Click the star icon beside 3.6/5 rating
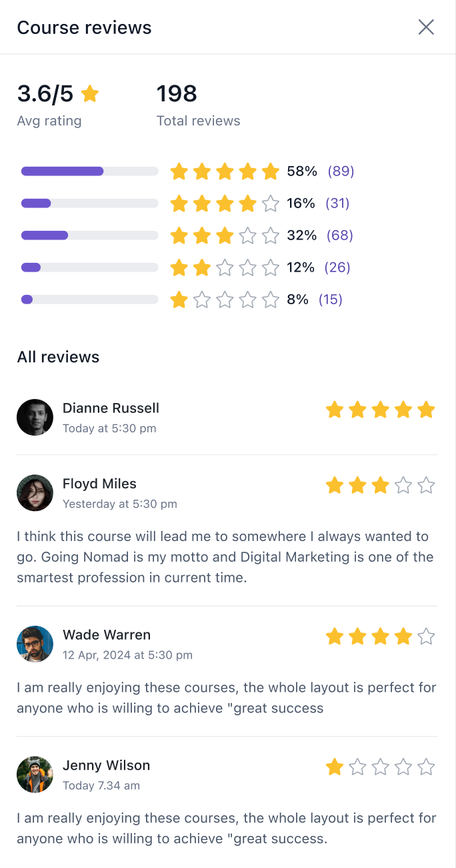Screen dimensions: 456x868 coord(90,94)
